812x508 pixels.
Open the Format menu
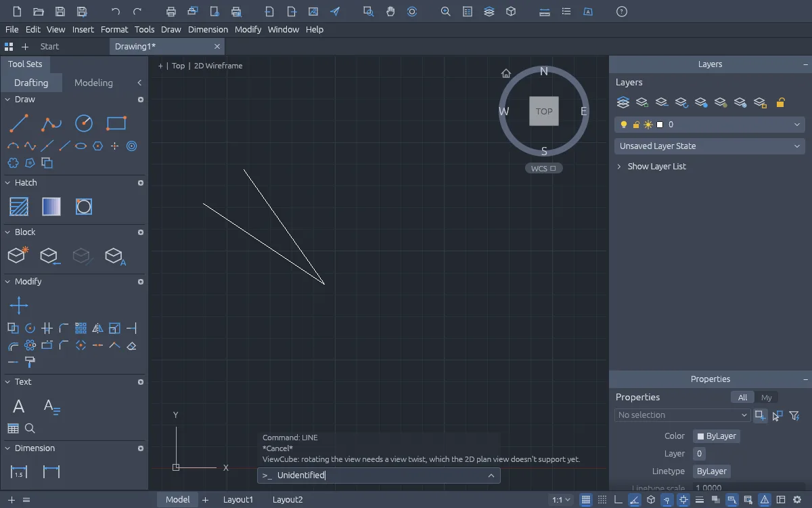(114, 30)
